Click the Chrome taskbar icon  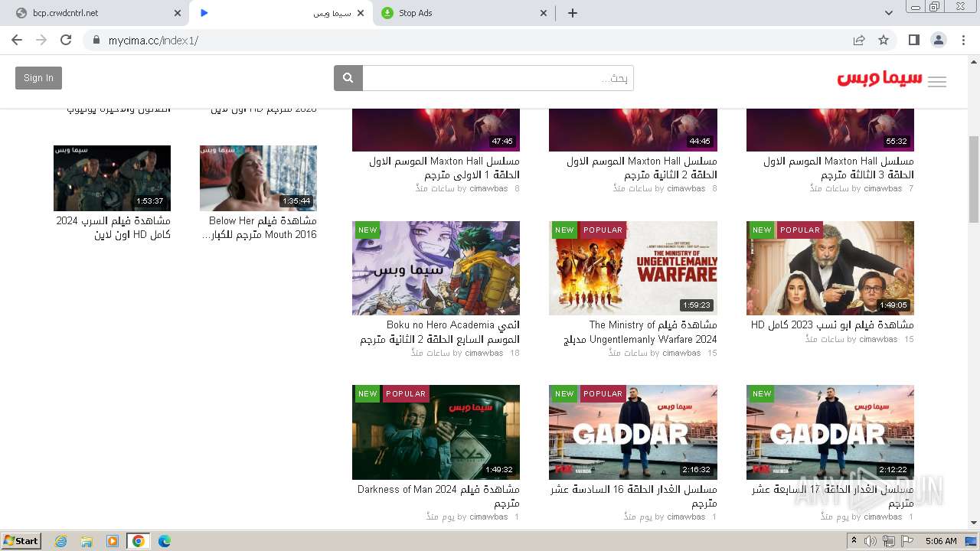click(x=138, y=541)
